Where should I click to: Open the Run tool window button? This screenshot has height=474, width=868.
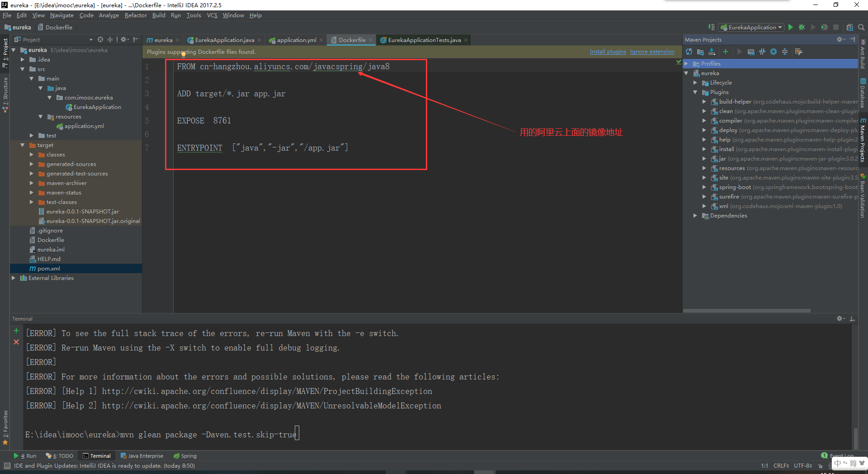point(25,455)
